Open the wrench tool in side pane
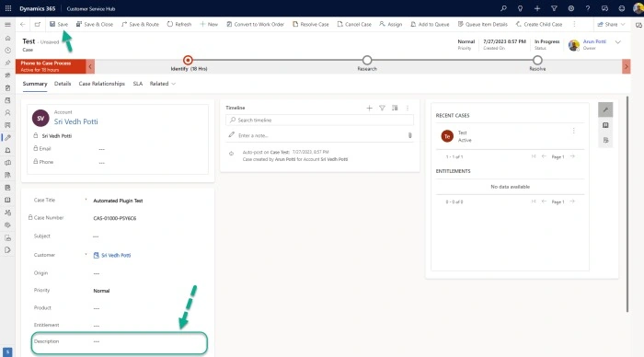This screenshot has width=644, height=357. point(605,109)
